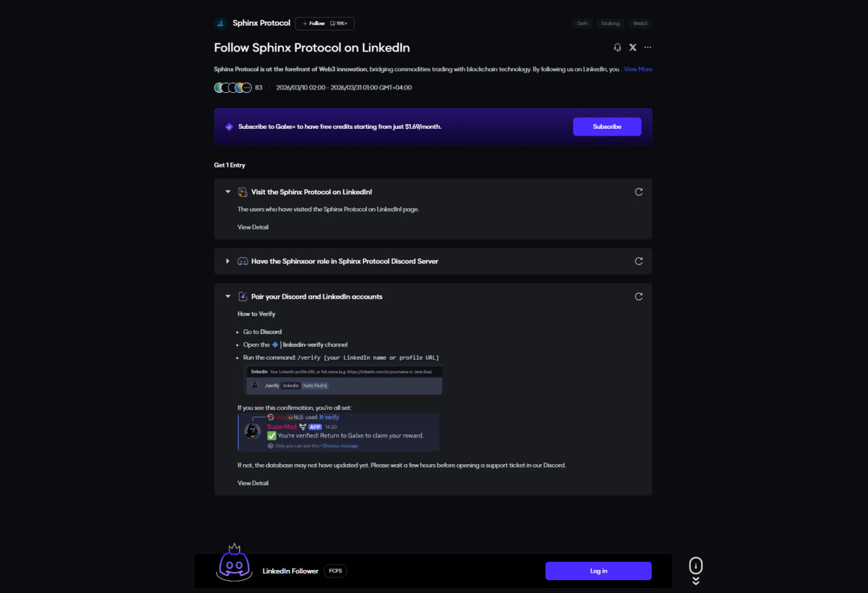
Task: Select the DeFi tag
Action: (x=583, y=23)
